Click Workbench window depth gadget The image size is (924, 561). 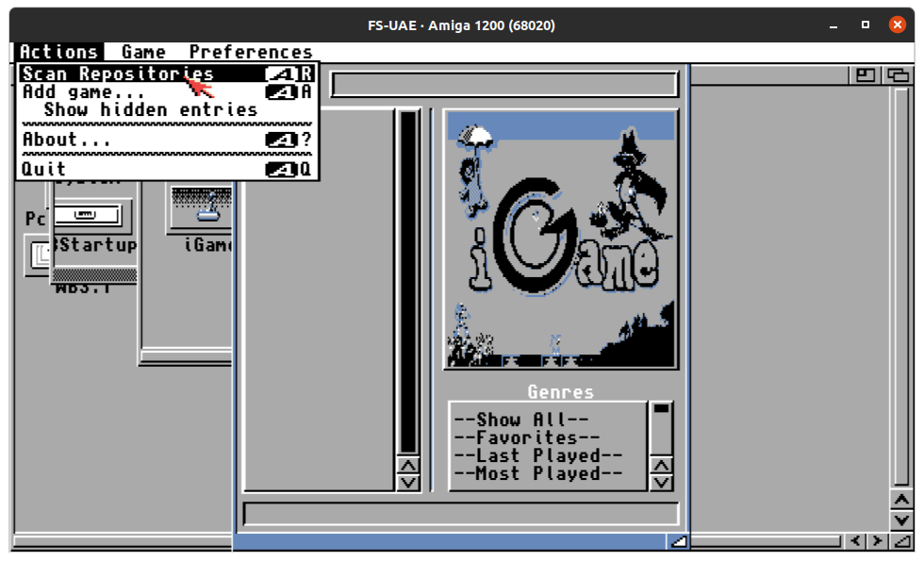coord(898,74)
